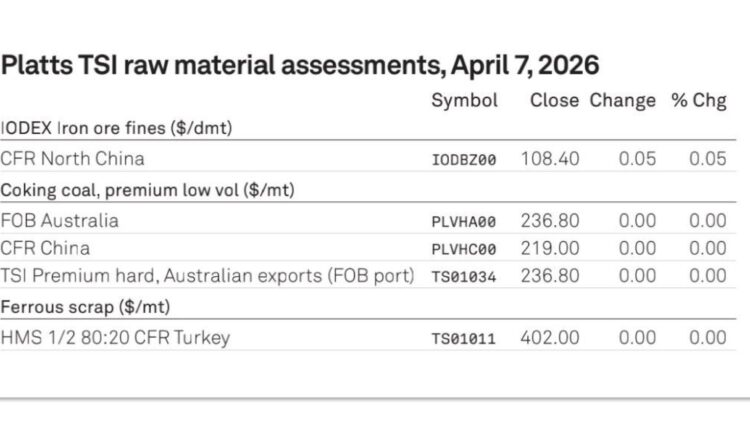Click the 108.40 close price
This screenshot has height=430, width=750.
pos(550,158)
